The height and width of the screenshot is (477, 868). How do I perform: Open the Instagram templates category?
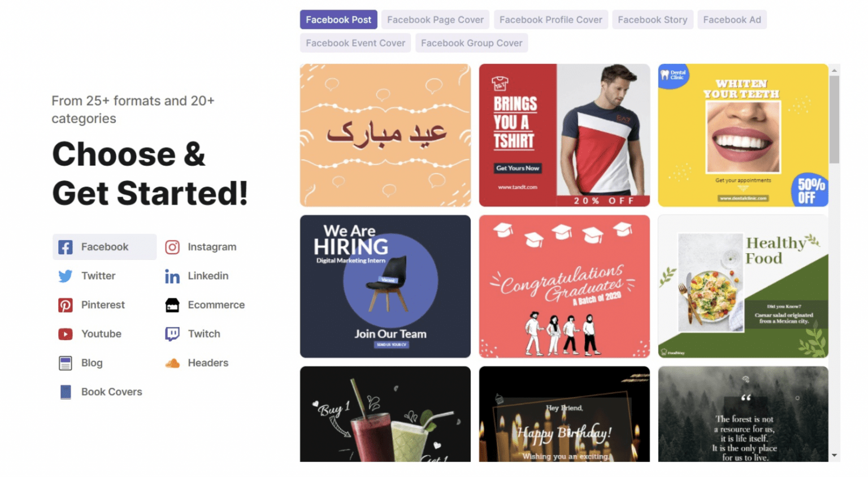click(x=172, y=246)
